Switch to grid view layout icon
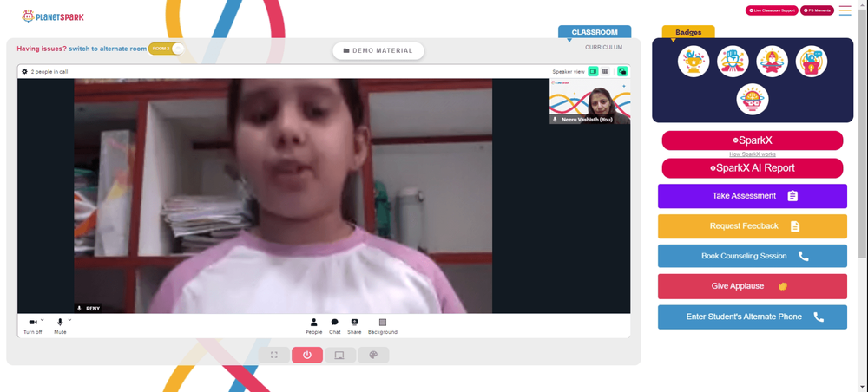Image resolution: width=868 pixels, height=392 pixels. (x=605, y=71)
